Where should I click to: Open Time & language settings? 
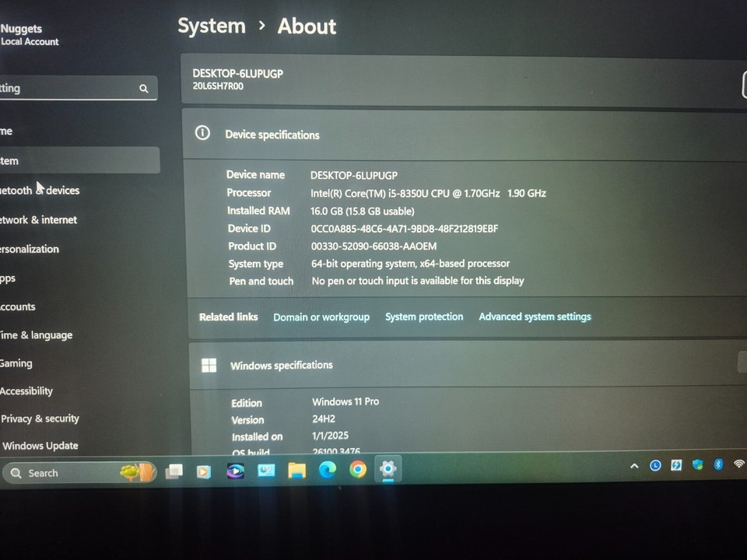(79, 334)
